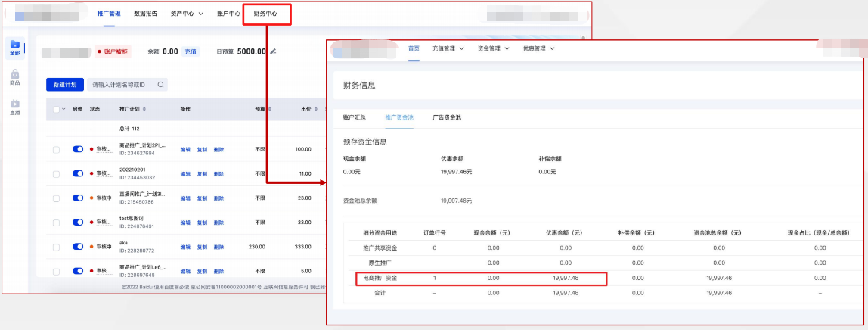Expand the 优惠管理 dropdown menu
The image size is (868, 330).
538,48
